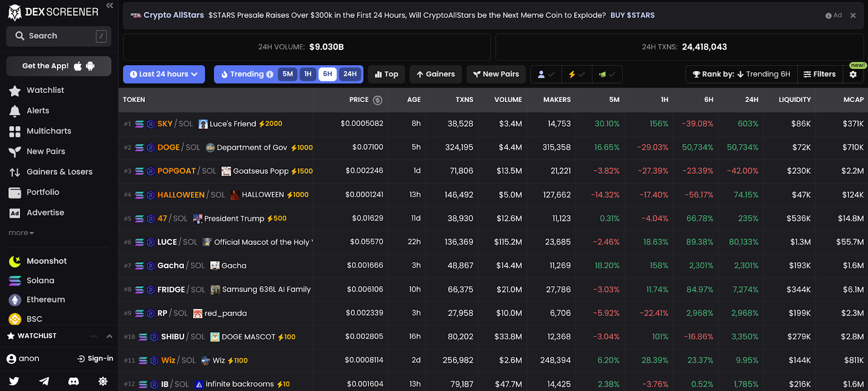Screen dimensions: 868x391
Task: Sort by the AGE column header
Action: pos(414,100)
